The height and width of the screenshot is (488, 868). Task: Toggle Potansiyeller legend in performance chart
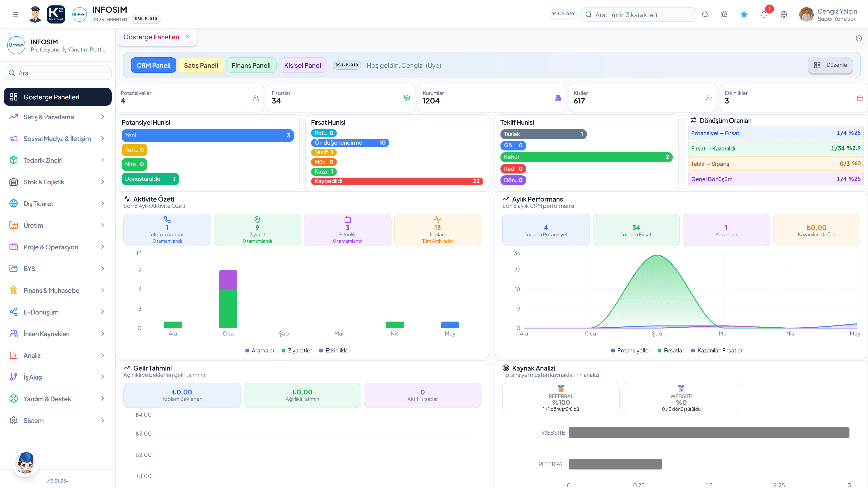[630, 351]
